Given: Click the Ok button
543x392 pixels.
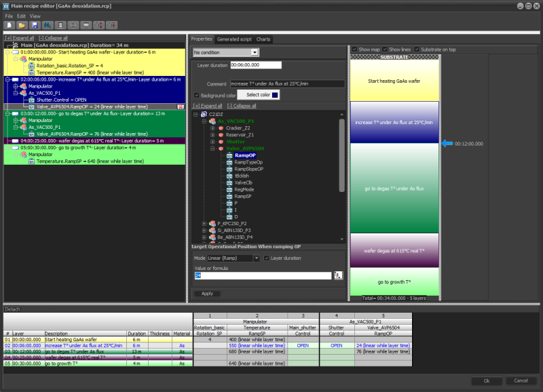Looking at the screenshot, I should point(485,380).
